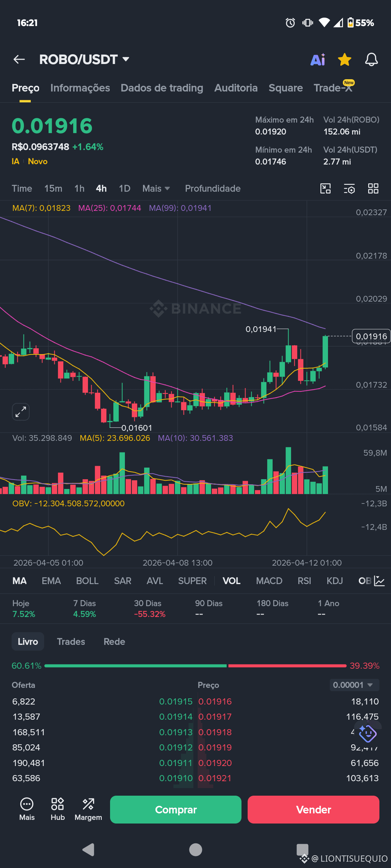Enable the SUPER indicator
This screenshot has height=868, width=391.
point(192,581)
